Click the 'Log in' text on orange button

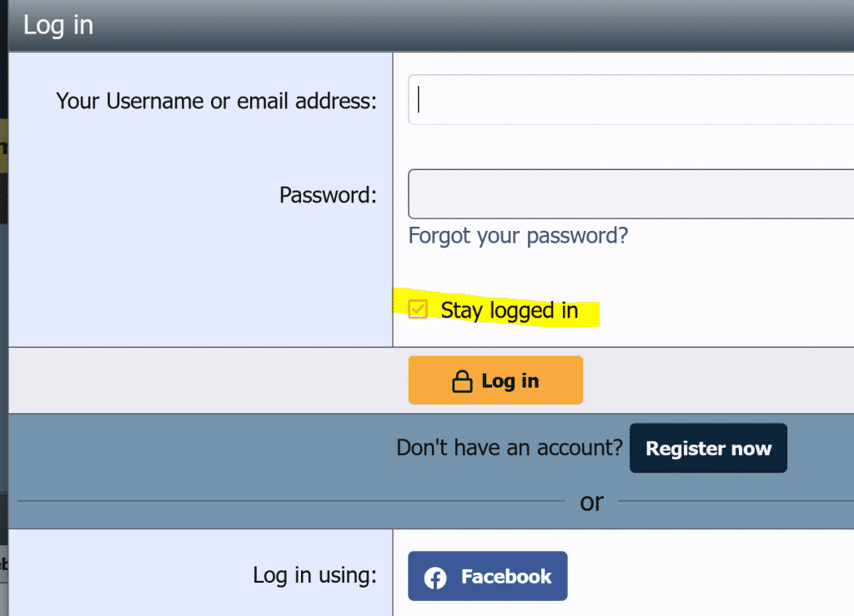tap(510, 382)
